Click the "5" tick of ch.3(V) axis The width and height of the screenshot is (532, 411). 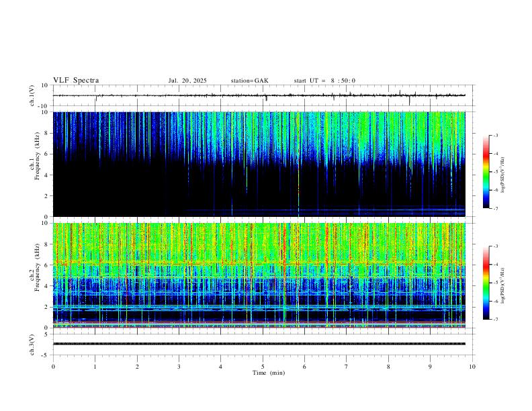click(x=46, y=334)
